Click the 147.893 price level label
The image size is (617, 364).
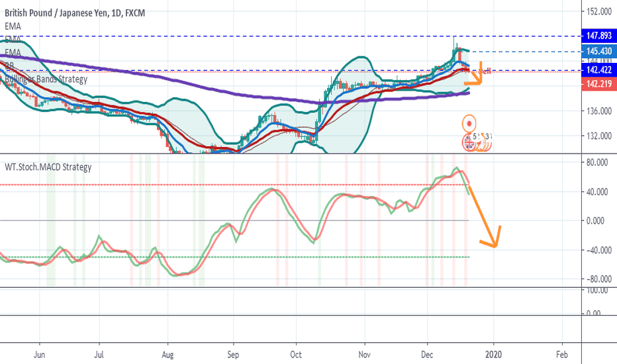pos(598,36)
